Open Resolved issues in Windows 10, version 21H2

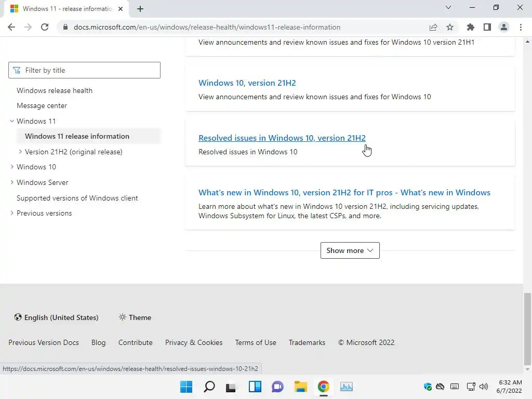point(282,138)
